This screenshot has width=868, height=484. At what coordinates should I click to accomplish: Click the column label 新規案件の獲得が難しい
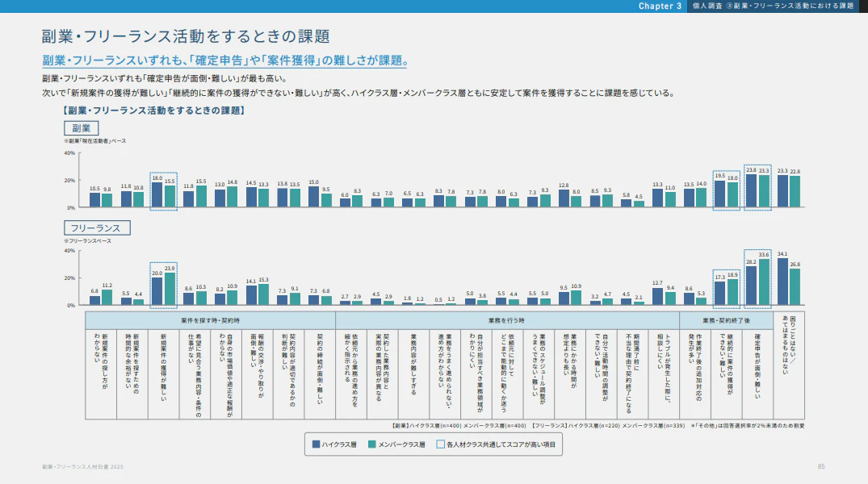point(163,367)
